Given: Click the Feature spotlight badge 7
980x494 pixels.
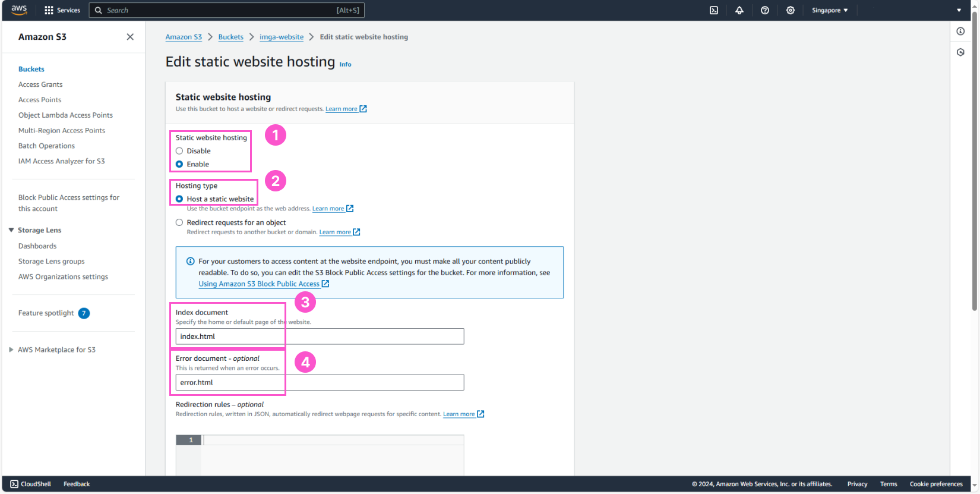Looking at the screenshot, I should [x=84, y=313].
